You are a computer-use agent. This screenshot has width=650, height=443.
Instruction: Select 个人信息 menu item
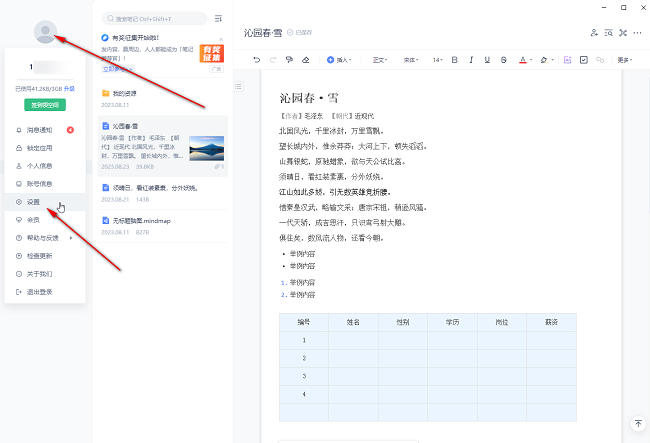pyautogui.click(x=45, y=166)
